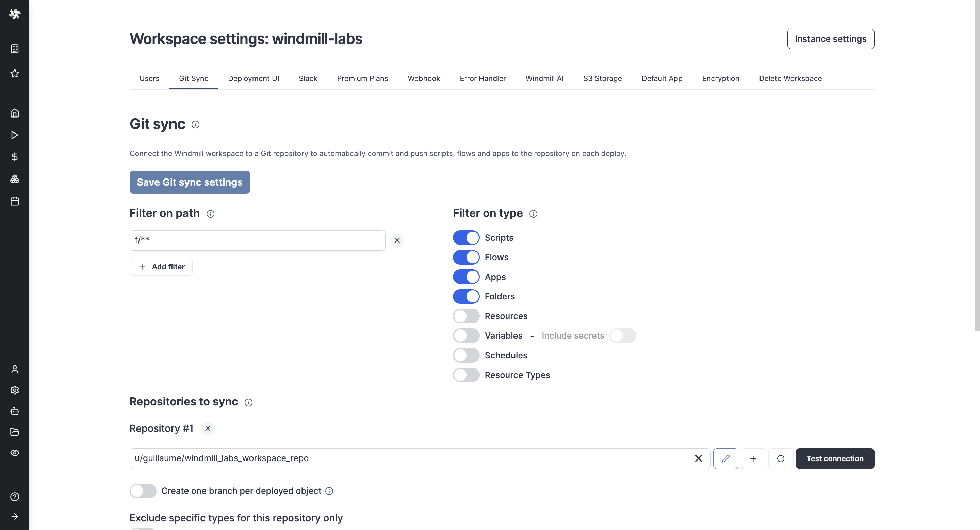Open the Runs play icon in sidebar

pyautogui.click(x=14, y=135)
